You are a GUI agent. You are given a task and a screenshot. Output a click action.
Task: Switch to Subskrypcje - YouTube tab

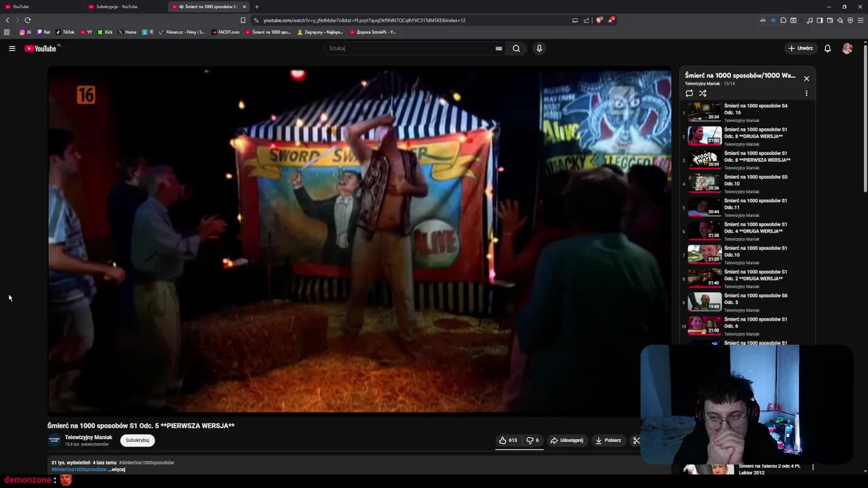[x=125, y=7]
